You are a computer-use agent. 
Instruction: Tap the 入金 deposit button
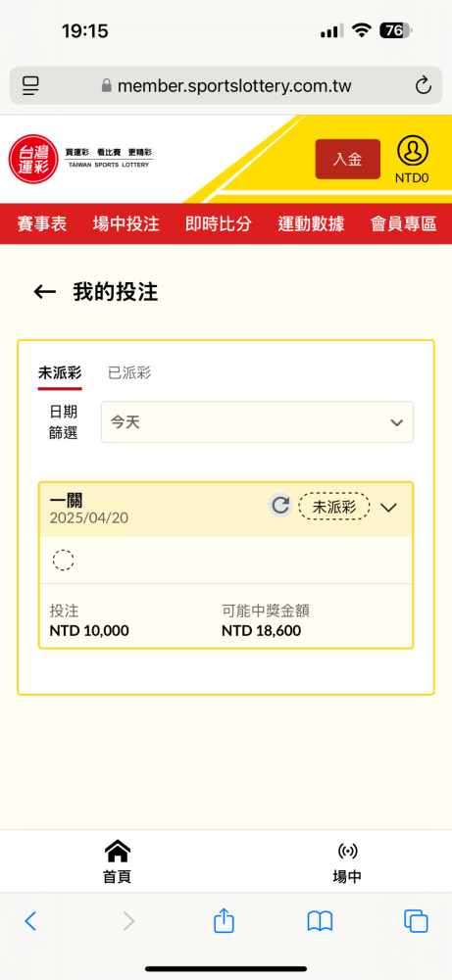tap(348, 160)
